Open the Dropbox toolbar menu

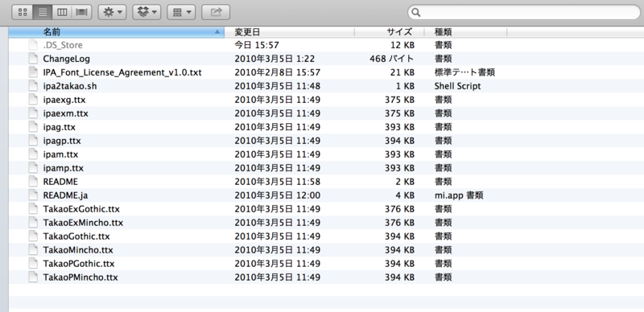tap(147, 12)
